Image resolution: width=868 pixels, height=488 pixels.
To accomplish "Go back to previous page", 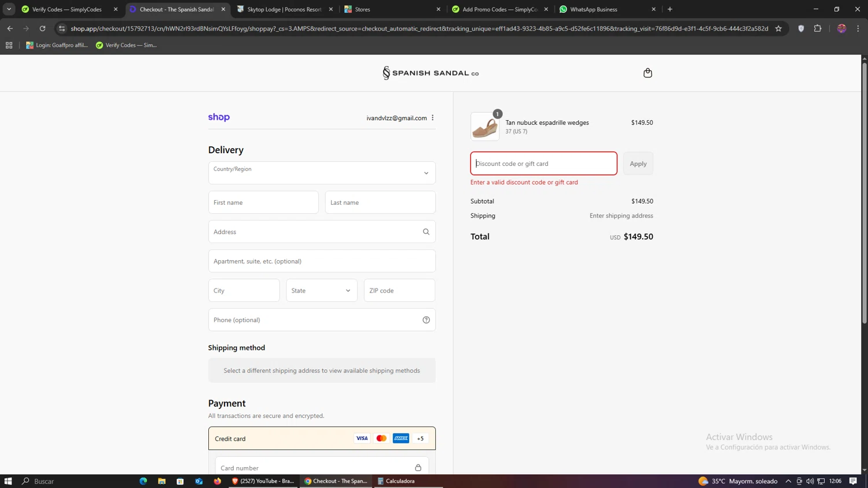I will 10,28.
